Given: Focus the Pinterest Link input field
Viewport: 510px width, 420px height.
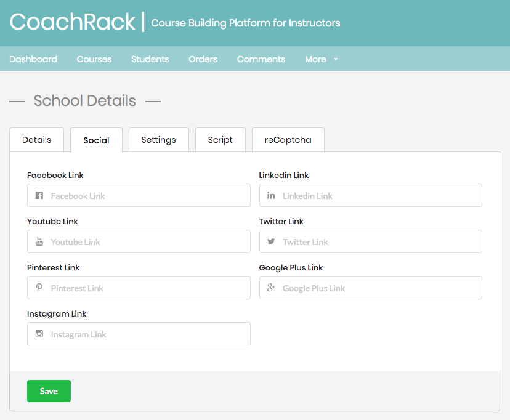Looking at the screenshot, I should click(x=139, y=288).
